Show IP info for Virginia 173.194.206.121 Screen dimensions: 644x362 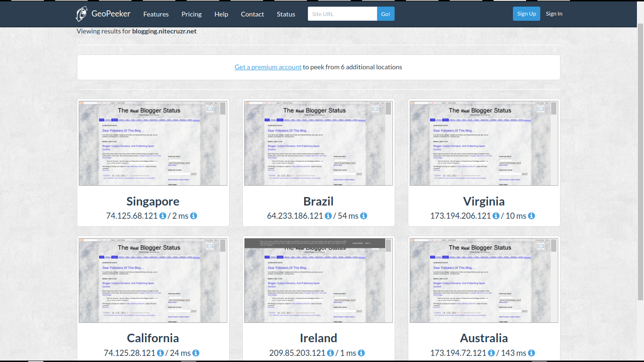[496, 216]
